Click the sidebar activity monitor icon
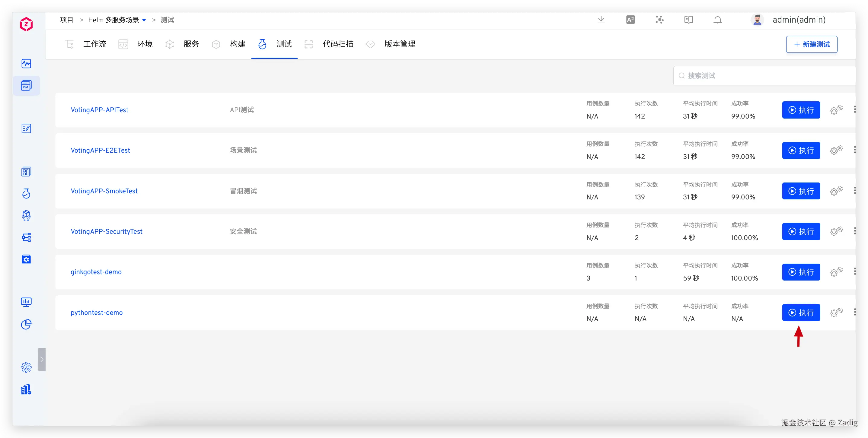Screen dimensions: 868x438 coord(26,64)
